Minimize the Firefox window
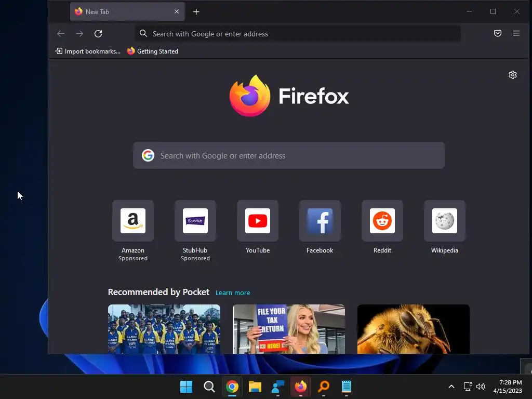Screen dimensions: 532x399 (469, 11)
